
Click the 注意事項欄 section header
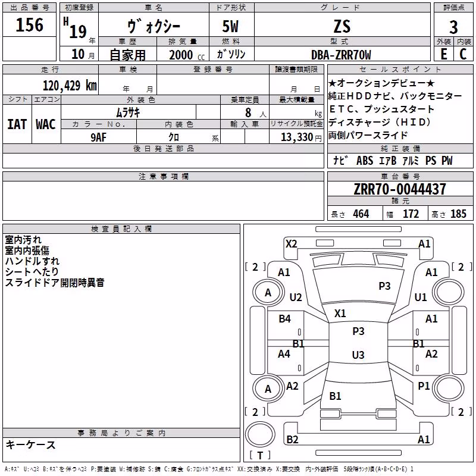163,176
